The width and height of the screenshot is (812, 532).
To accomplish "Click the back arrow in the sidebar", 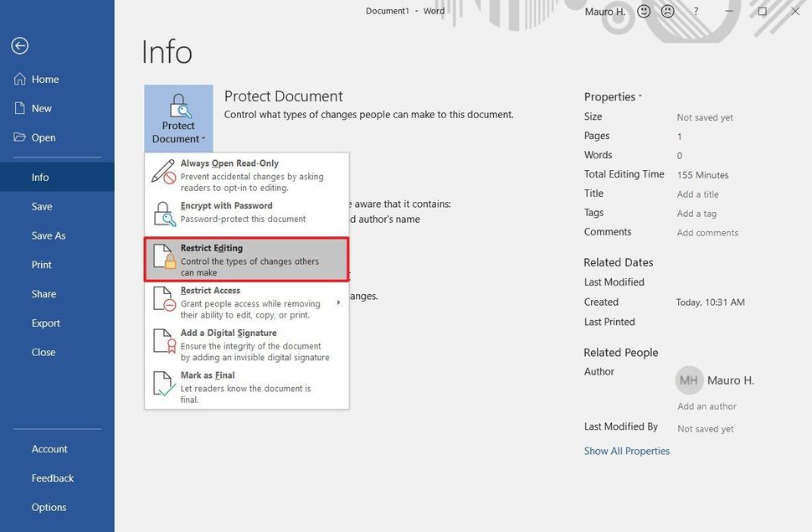I will point(19,45).
